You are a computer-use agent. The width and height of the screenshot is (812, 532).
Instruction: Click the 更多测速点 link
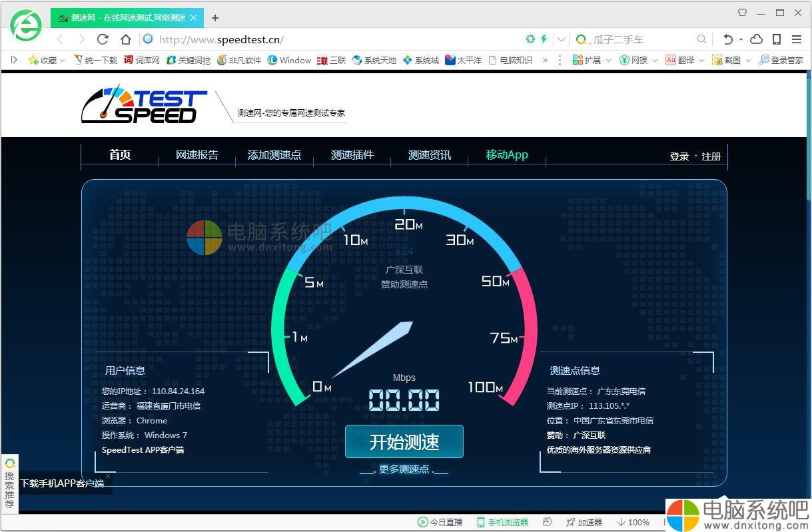(404, 469)
